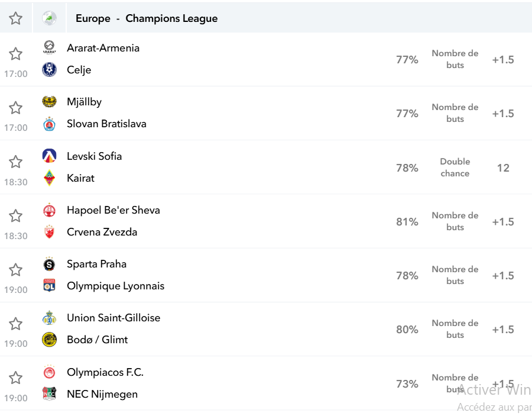Open the Union Saint-Gilloise team name
This screenshot has height=416, width=532.
click(113, 318)
